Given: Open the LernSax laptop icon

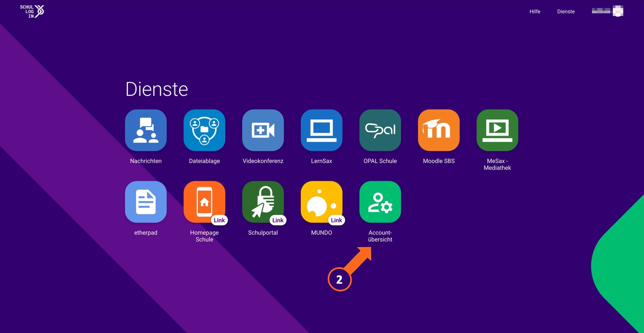Looking at the screenshot, I should click(x=322, y=130).
